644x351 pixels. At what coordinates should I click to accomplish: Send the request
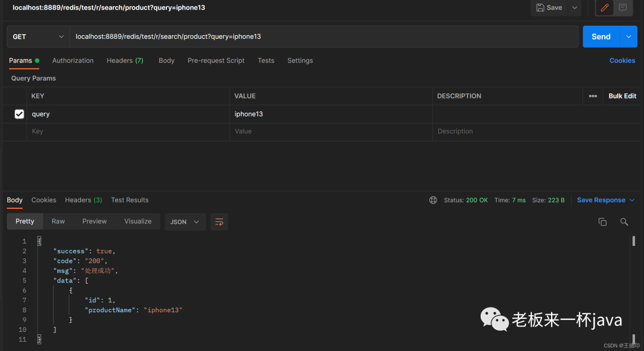click(x=601, y=36)
